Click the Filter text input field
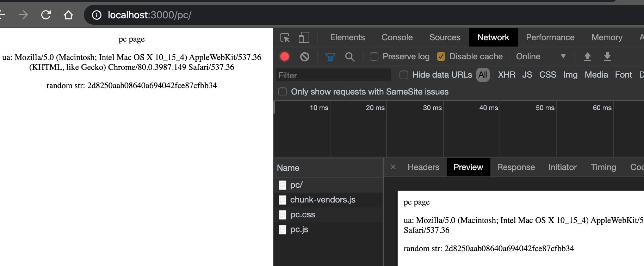This screenshot has width=644, height=266. (333, 75)
